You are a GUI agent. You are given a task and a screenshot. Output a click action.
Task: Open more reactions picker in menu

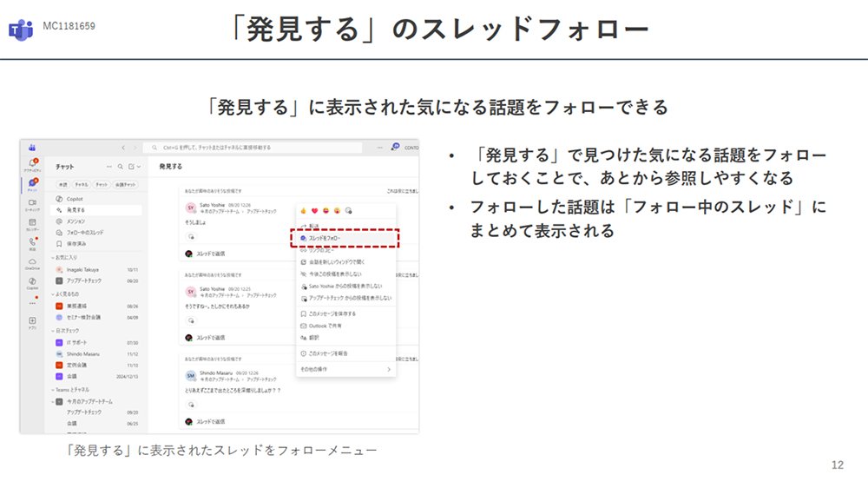pyautogui.click(x=348, y=210)
